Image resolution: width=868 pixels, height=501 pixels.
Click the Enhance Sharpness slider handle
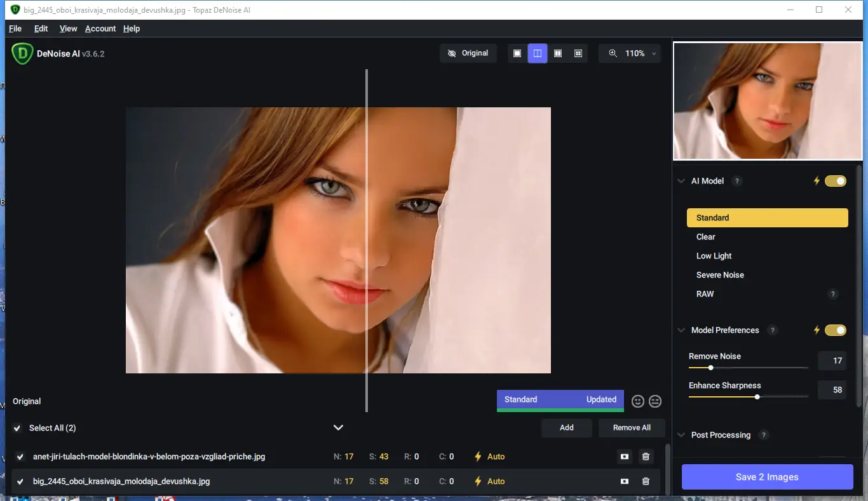click(x=757, y=397)
